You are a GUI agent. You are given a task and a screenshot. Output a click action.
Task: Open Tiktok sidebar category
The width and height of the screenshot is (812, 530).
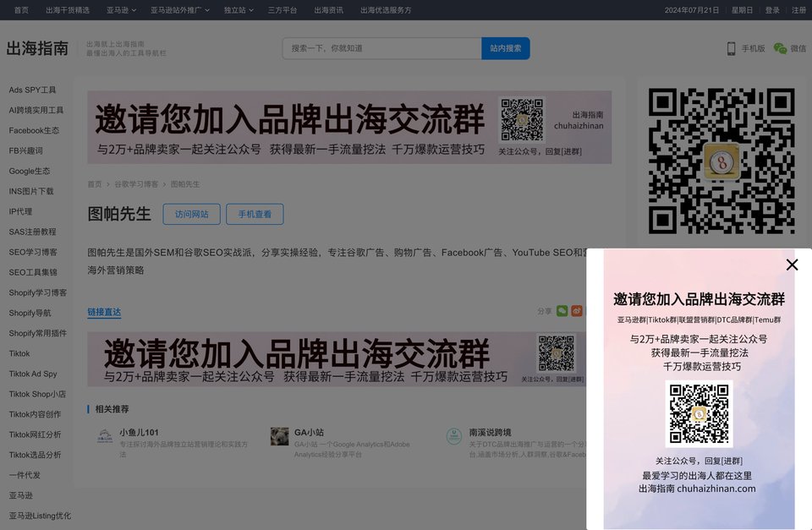19,353
